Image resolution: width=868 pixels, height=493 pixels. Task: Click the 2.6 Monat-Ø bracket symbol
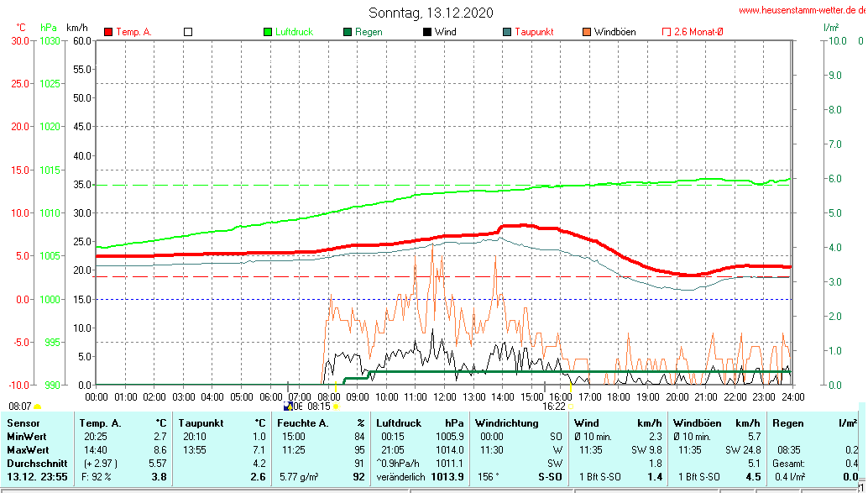tap(667, 32)
